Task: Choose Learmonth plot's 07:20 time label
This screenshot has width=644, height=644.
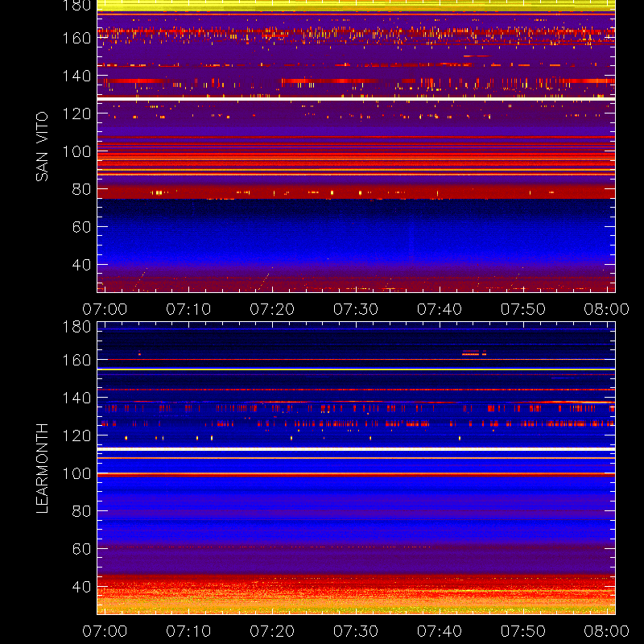Action: tap(272, 631)
